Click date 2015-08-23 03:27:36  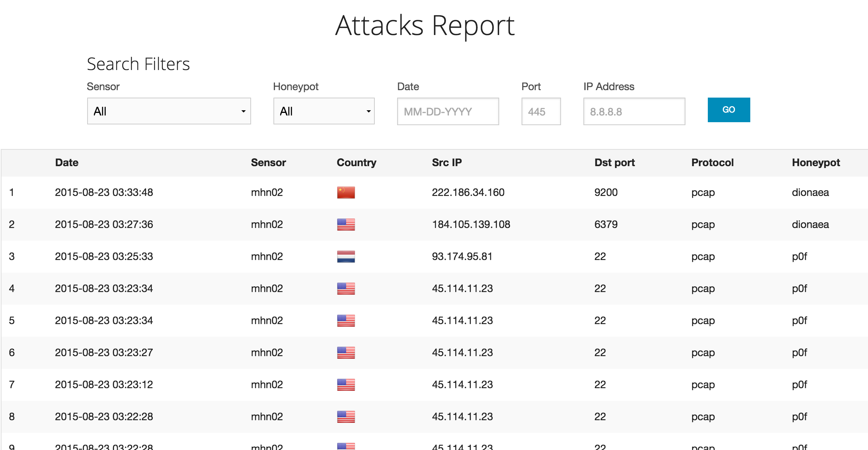point(104,224)
